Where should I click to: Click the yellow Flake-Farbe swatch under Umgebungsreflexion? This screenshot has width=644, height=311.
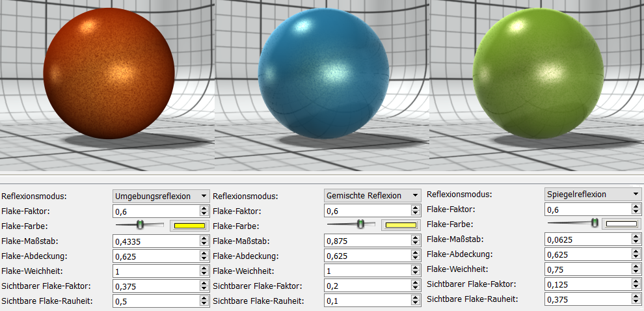click(x=189, y=226)
